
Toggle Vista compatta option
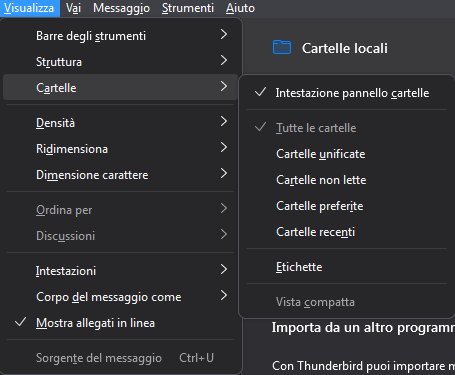pos(346,302)
